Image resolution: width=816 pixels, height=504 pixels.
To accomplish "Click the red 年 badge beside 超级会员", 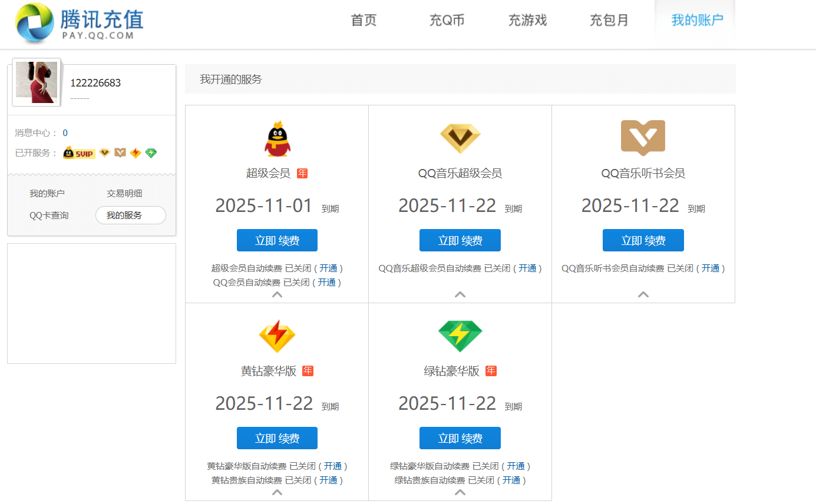I will [302, 173].
